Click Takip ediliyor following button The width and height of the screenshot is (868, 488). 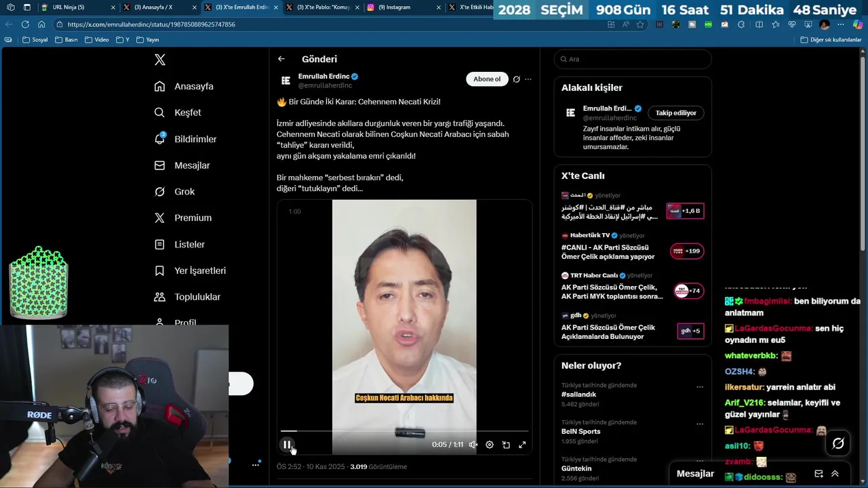pos(675,113)
